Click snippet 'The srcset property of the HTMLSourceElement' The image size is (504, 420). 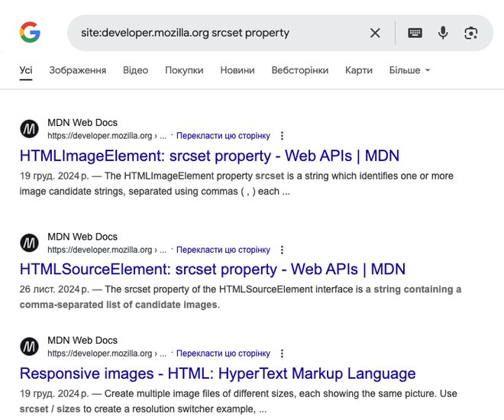(241, 297)
